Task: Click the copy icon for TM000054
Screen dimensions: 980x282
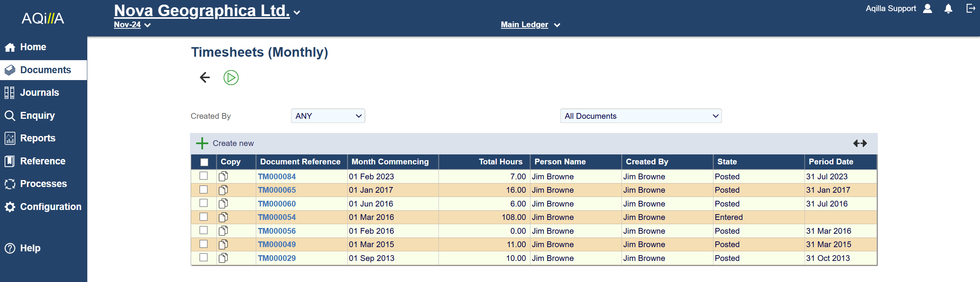Action: (223, 217)
